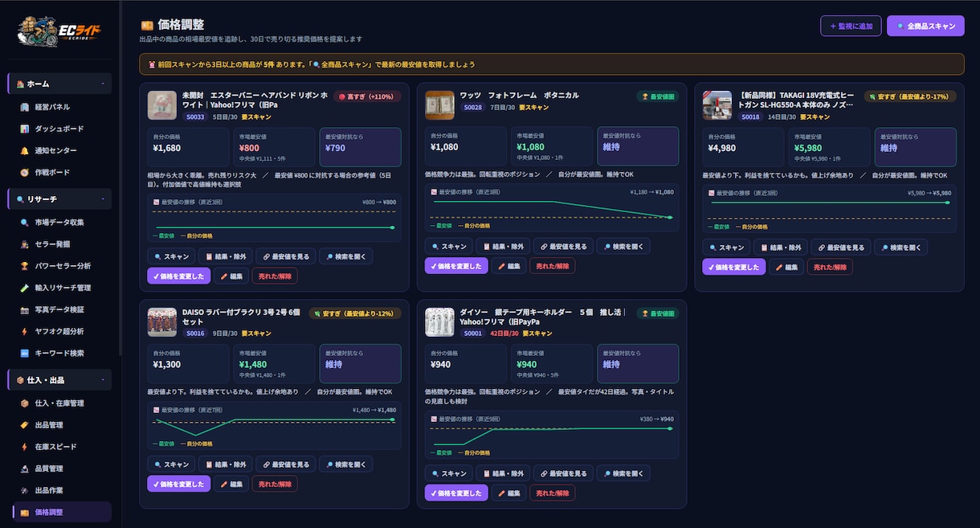Collapse the ホーム sidebar section
Screen dimensions: 980x528
click(59, 84)
